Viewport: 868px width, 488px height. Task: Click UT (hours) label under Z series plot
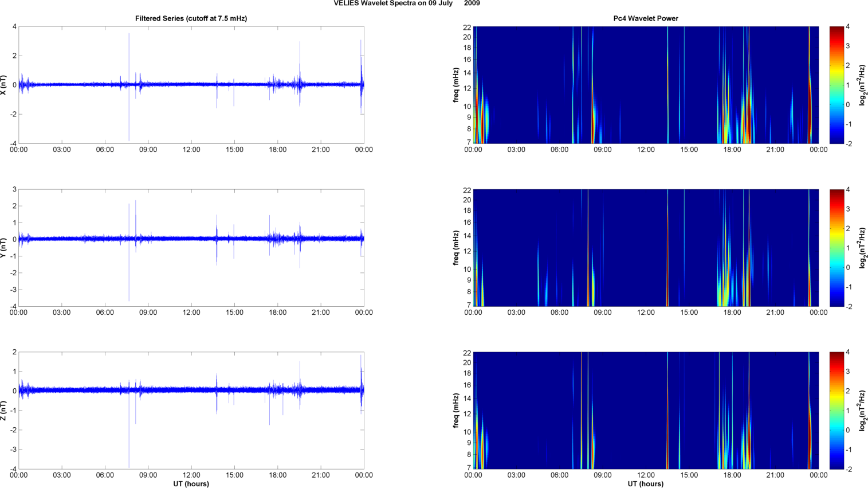pos(191,483)
